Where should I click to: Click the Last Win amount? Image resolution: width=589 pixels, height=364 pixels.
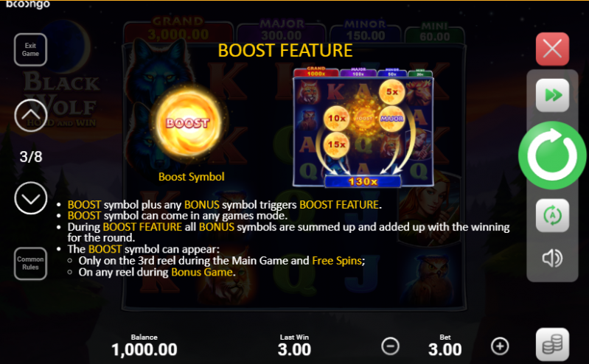pyautogui.click(x=295, y=350)
